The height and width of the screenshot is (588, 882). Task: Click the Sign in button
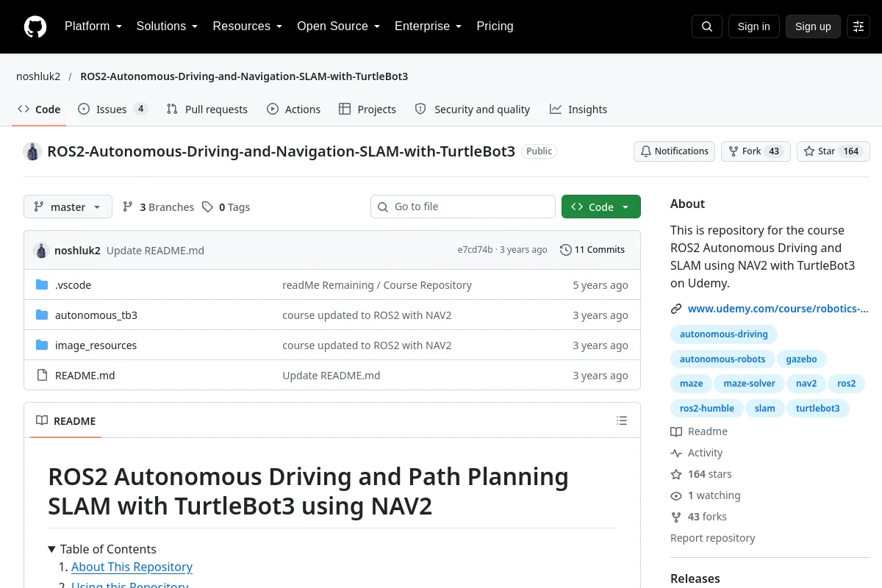click(753, 26)
